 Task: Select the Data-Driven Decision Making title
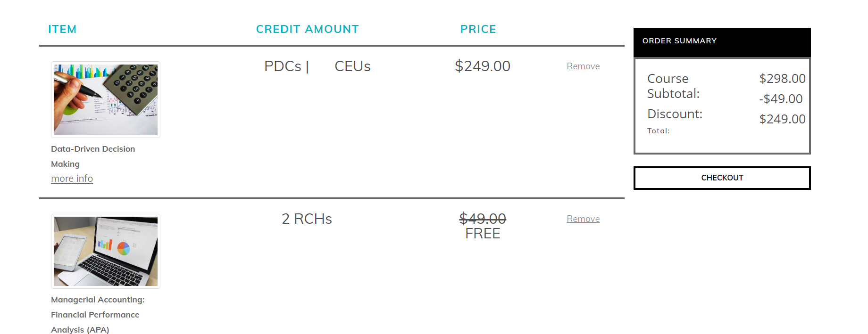[93, 156]
